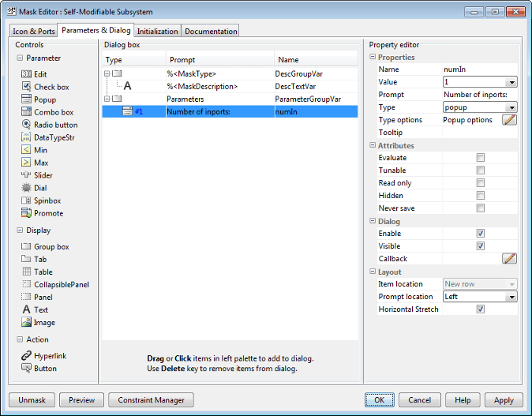This screenshot has width=532, height=416.
Task: Select the %<MaskDescription> text row
Action: [x=230, y=86]
